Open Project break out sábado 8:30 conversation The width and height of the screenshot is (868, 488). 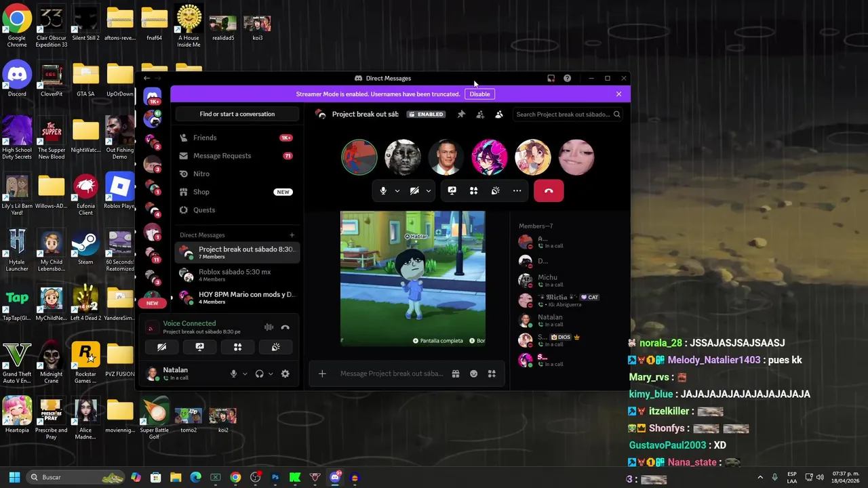[x=237, y=253]
